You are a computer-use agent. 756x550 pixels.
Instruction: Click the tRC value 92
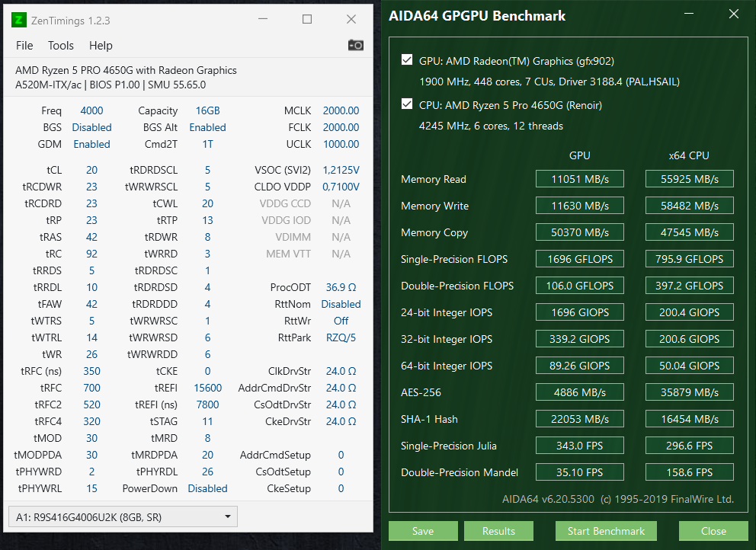(91, 254)
